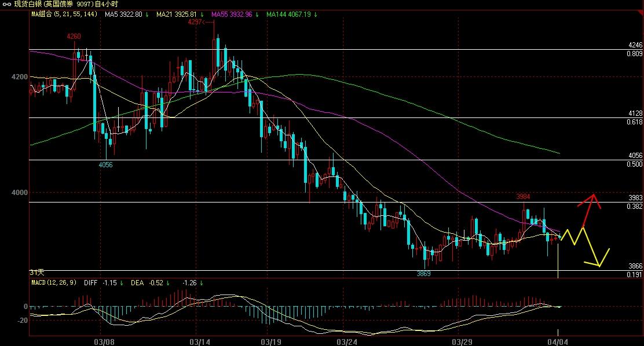Click the 4297 high price marker

[x=195, y=21]
